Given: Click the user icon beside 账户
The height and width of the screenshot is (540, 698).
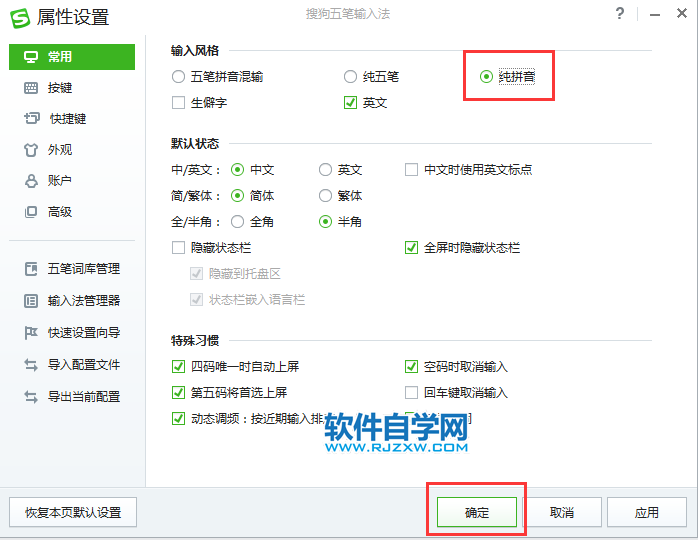Looking at the screenshot, I should click(x=31, y=181).
